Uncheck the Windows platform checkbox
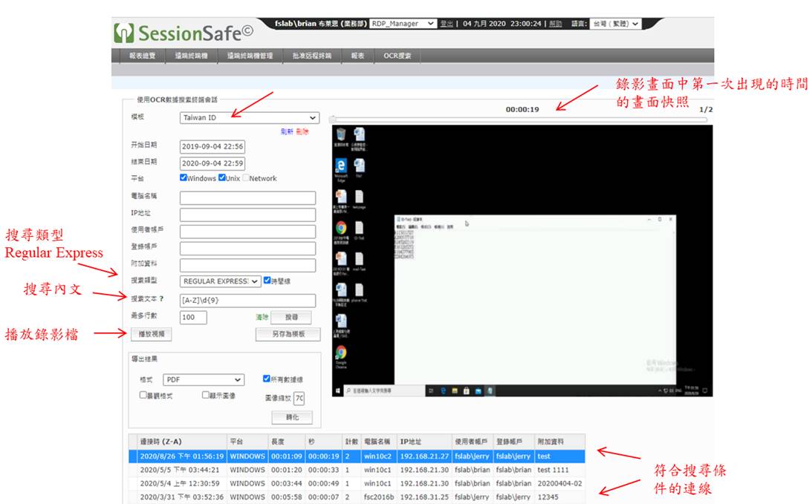This screenshot has width=812, height=504. (x=183, y=178)
